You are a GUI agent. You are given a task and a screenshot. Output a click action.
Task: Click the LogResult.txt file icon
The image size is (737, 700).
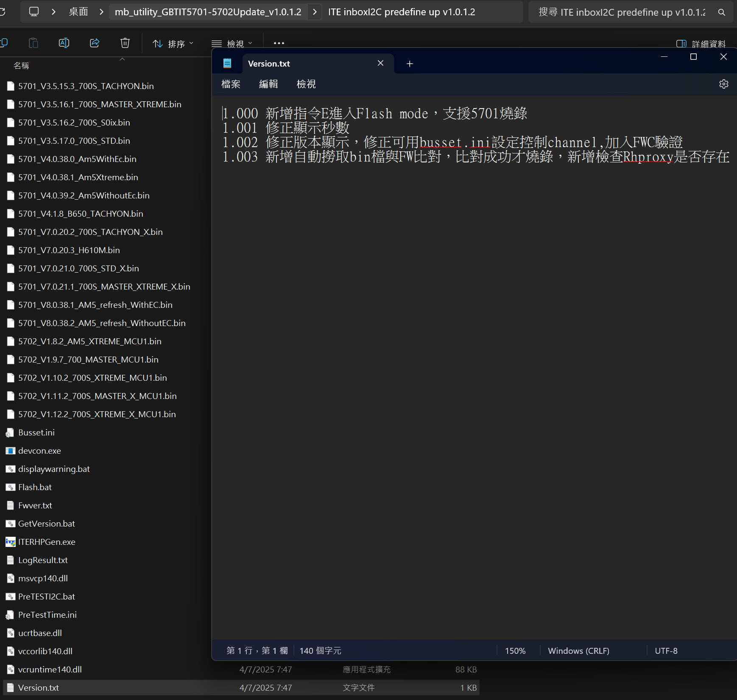tap(10, 560)
